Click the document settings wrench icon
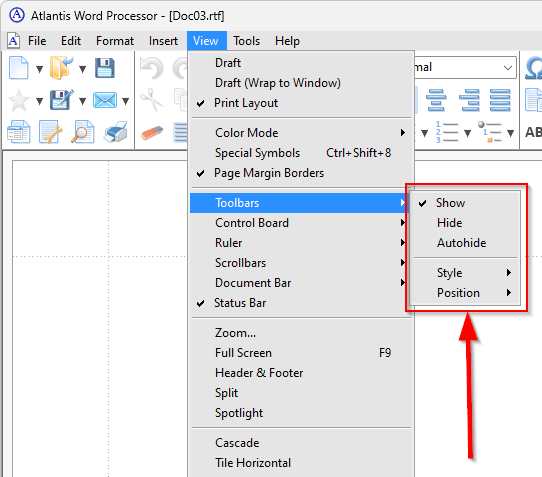Image resolution: width=542 pixels, height=477 pixels. coord(50,132)
